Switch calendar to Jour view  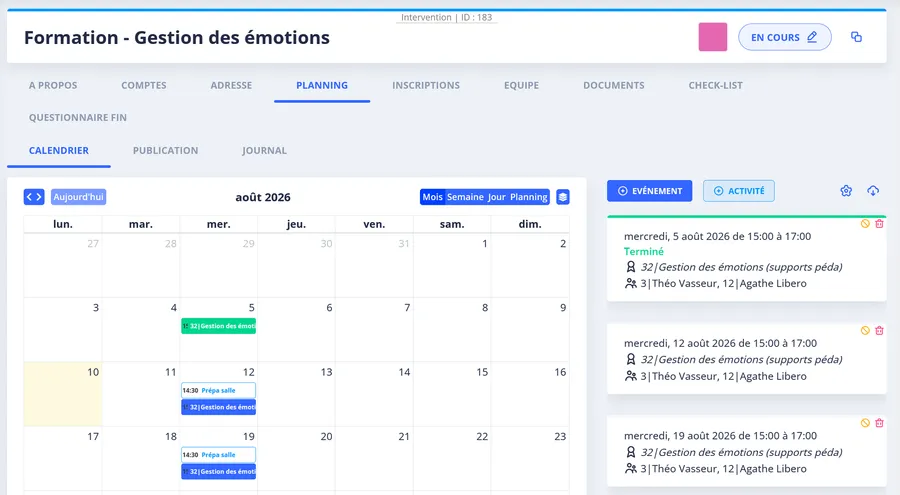pyautogui.click(x=496, y=197)
